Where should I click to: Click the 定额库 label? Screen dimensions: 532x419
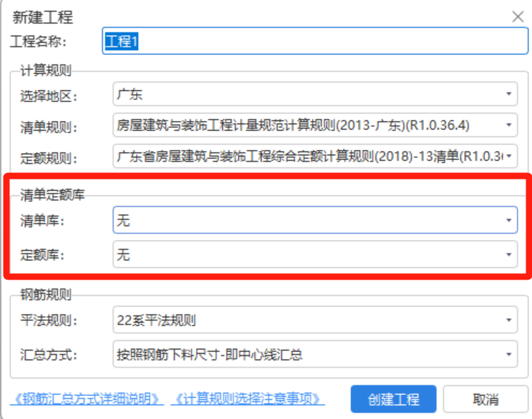coord(42,255)
